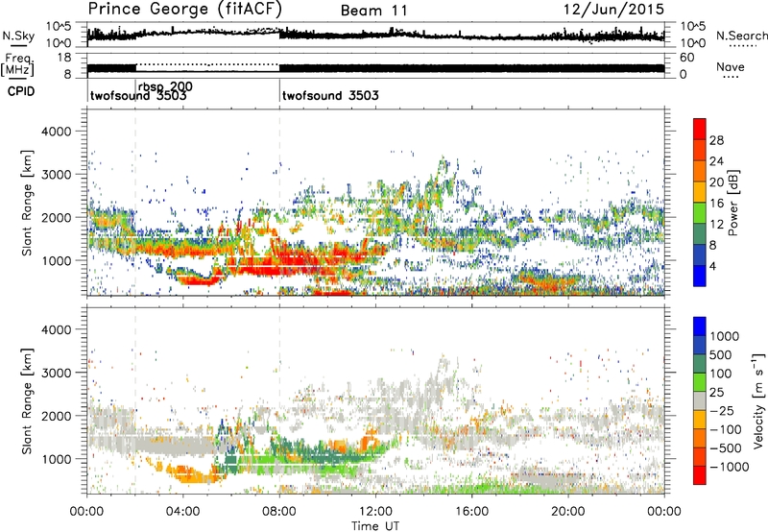The height and width of the screenshot is (532, 768).
Task: Click the '18' frequency axis tick
Action: coord(63,58)
